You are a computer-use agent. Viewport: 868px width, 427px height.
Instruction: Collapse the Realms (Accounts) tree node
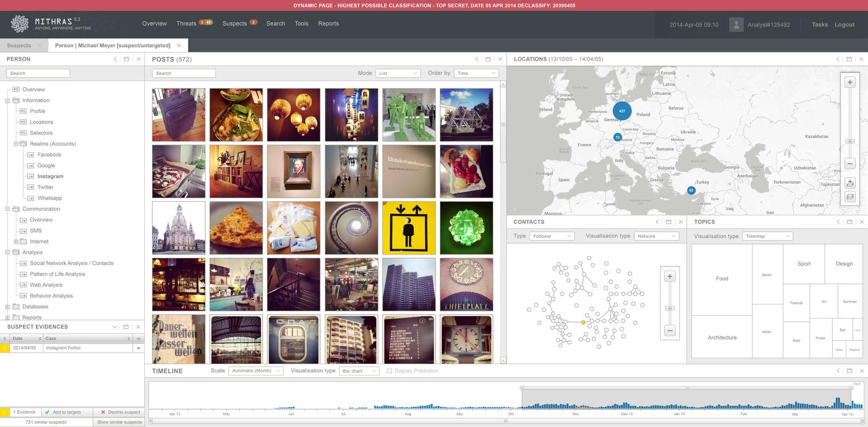(16, 144)
